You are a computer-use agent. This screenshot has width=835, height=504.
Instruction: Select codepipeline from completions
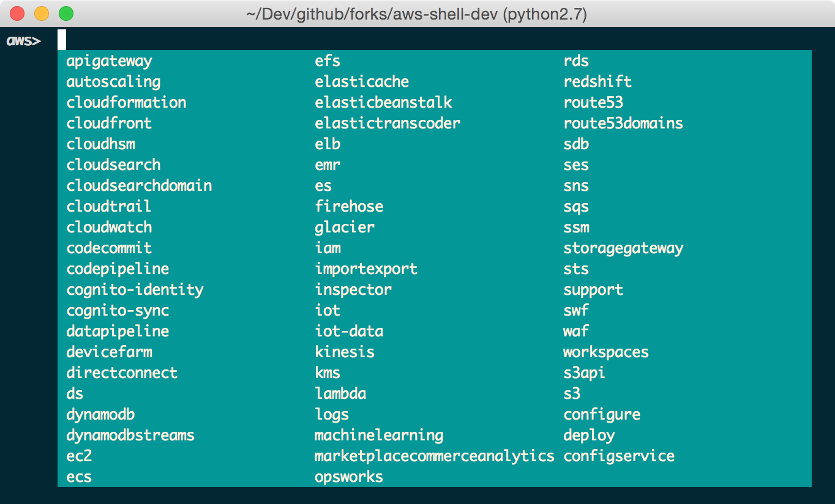[118, 269]
